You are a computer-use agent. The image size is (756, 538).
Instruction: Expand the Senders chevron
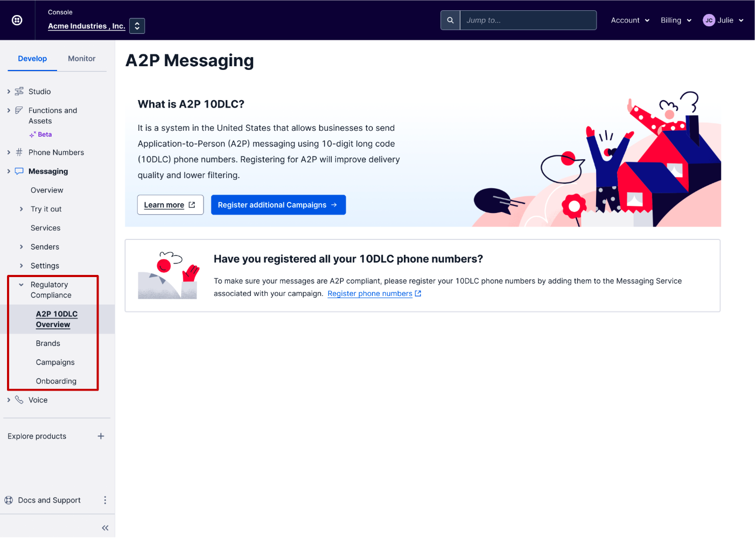click(x=22, y=247)
